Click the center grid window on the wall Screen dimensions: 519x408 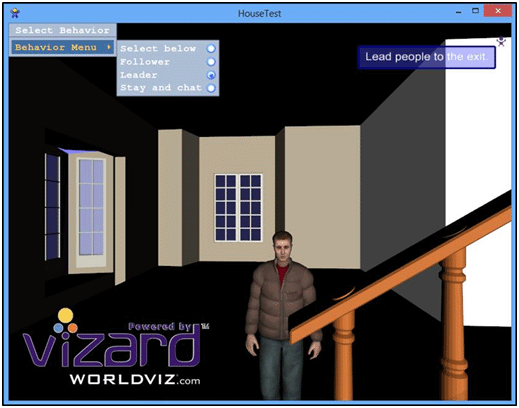point(238,208)
